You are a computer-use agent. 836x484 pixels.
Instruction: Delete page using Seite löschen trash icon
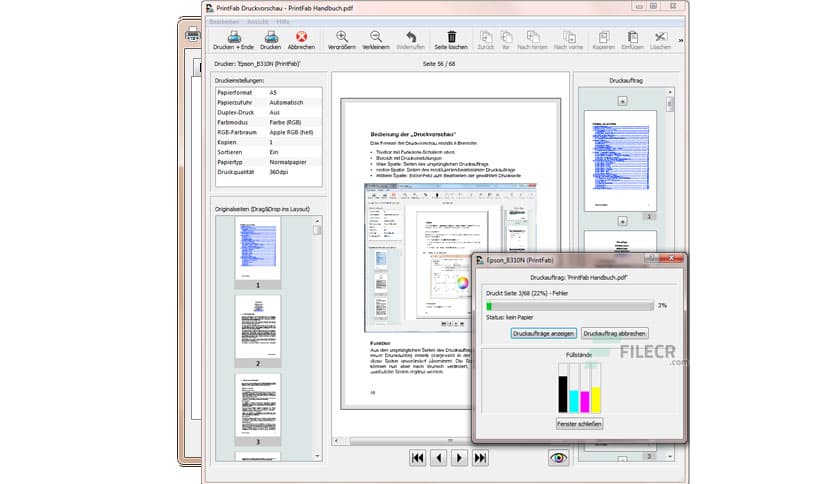click(451, 38)
